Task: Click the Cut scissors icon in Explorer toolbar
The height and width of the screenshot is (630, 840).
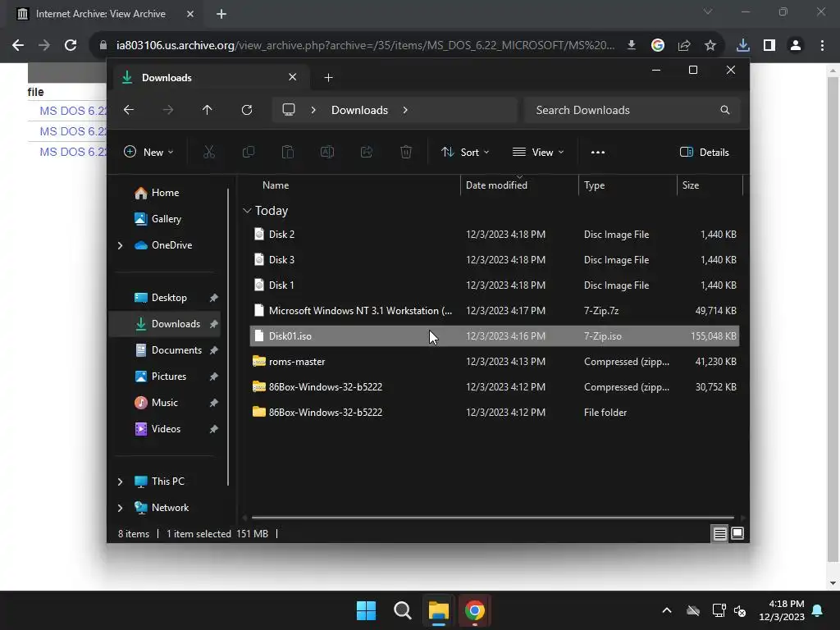Action: 209,152
